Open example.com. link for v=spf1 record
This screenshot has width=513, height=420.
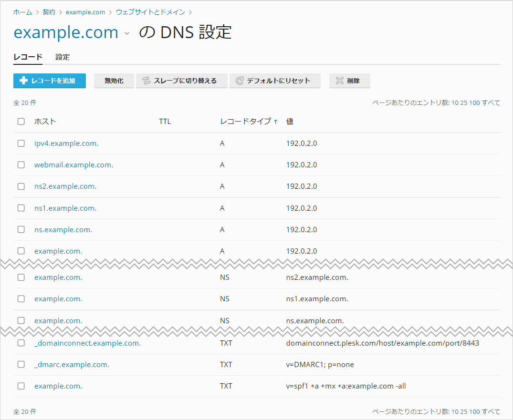[x=58, y=386]
